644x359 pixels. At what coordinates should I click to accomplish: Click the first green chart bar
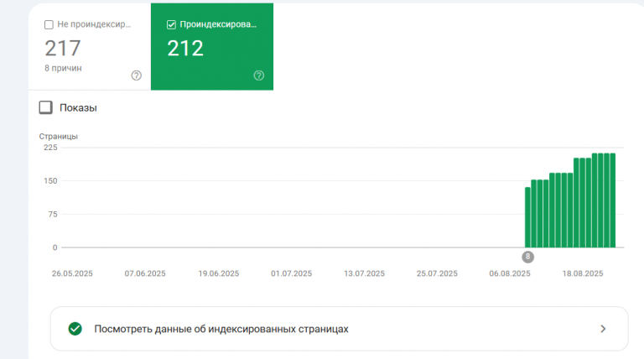[x=527, y=217]
